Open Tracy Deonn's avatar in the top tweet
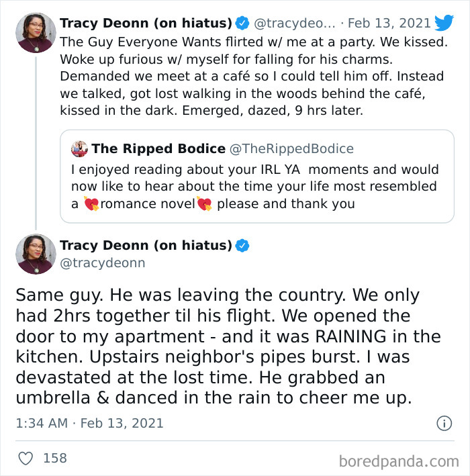Image resolution: width=470 pixels, height=476 pixels. click(x=36, y=32)
